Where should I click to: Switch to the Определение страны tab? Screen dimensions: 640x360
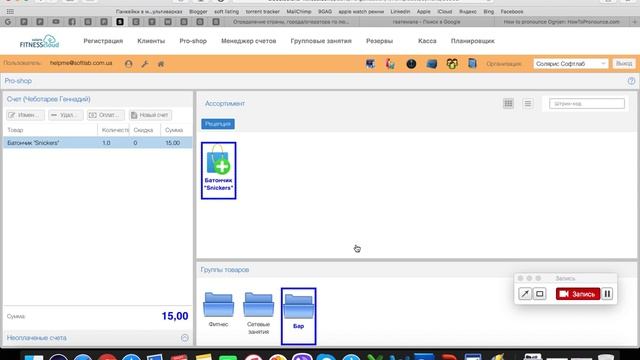(291, 22)
